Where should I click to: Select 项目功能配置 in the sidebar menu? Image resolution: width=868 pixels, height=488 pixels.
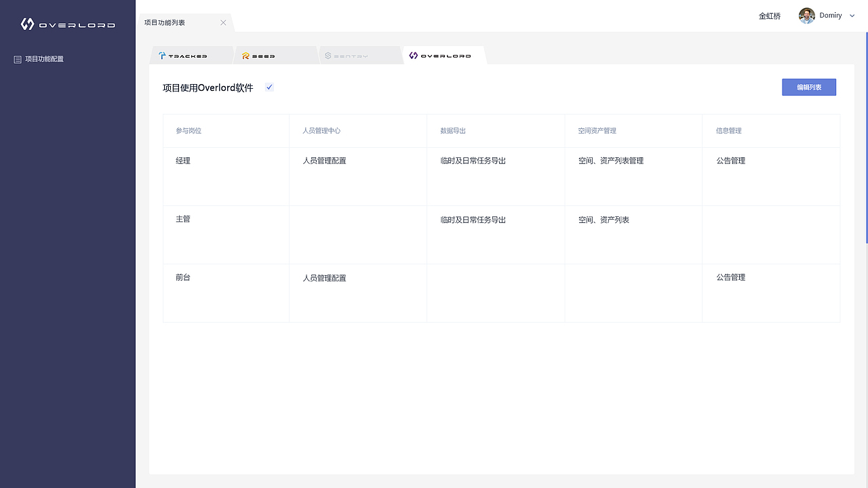(x=45, y=59)
